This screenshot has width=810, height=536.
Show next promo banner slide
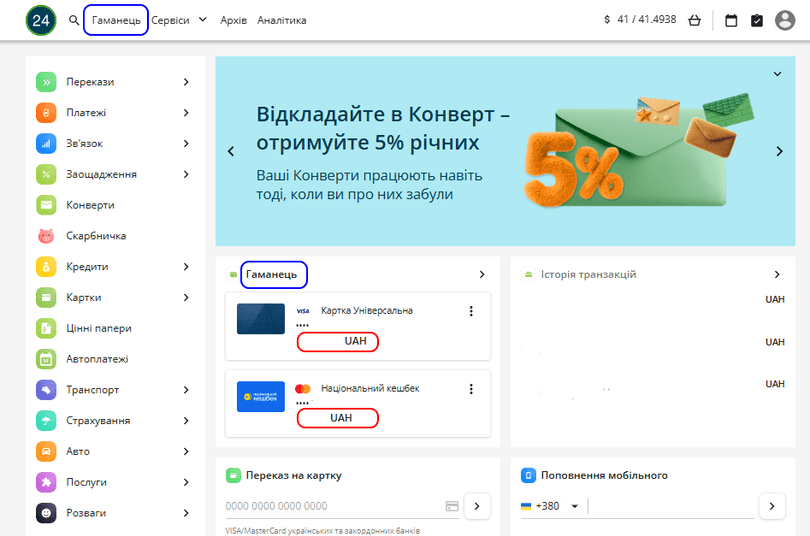(x=780, y=151)
